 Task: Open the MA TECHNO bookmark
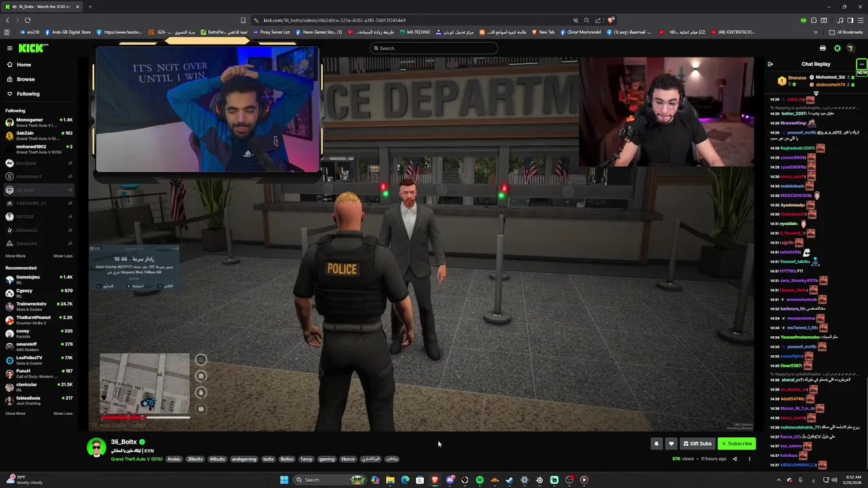(415, 32)
